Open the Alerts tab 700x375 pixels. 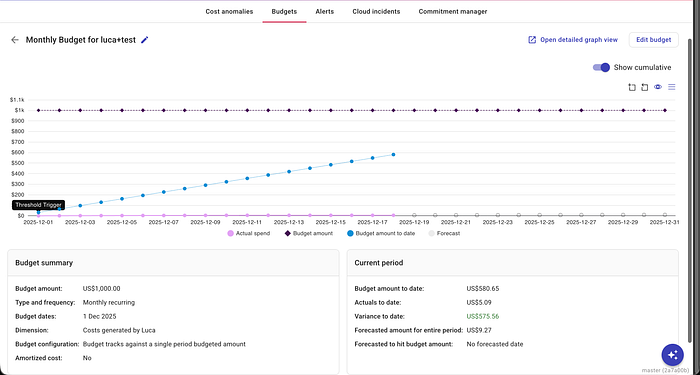[325, 12]
